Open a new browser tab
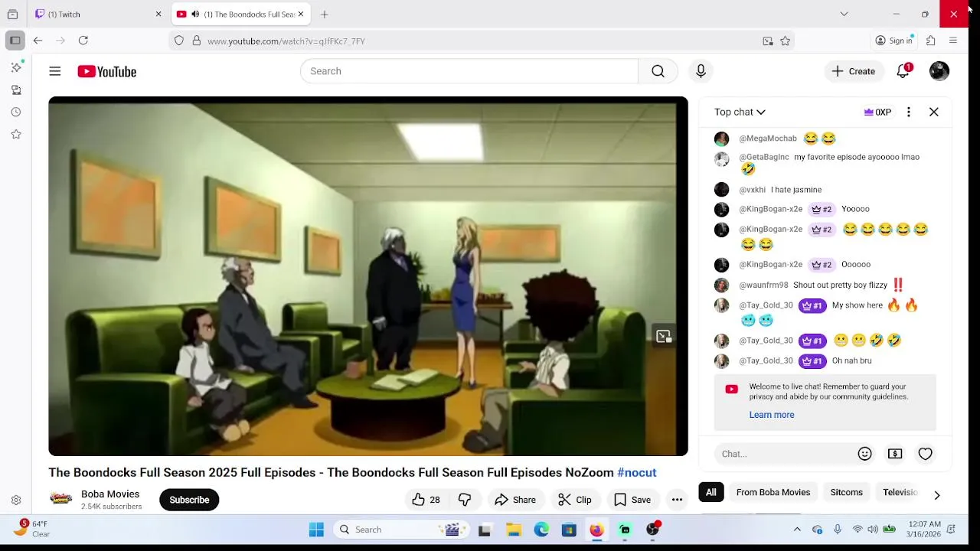Image resolution: width=980 pixels, height=551 pixels. pos(325,14)
